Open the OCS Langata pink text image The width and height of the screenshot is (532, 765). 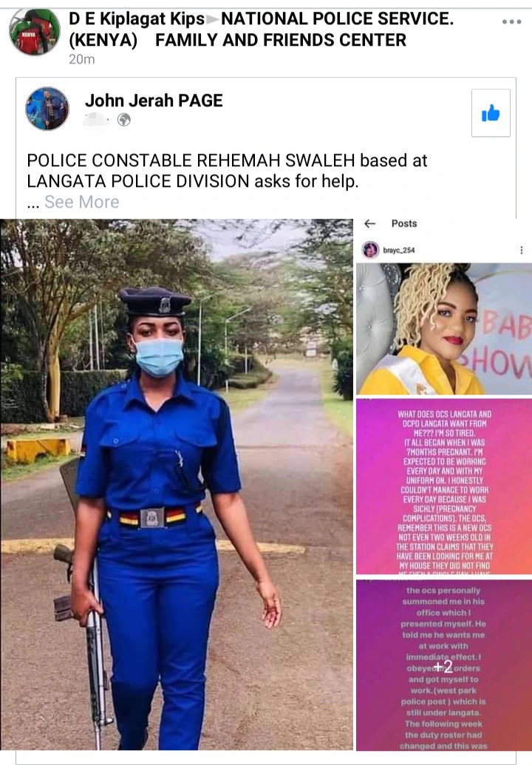click(444, 486)
